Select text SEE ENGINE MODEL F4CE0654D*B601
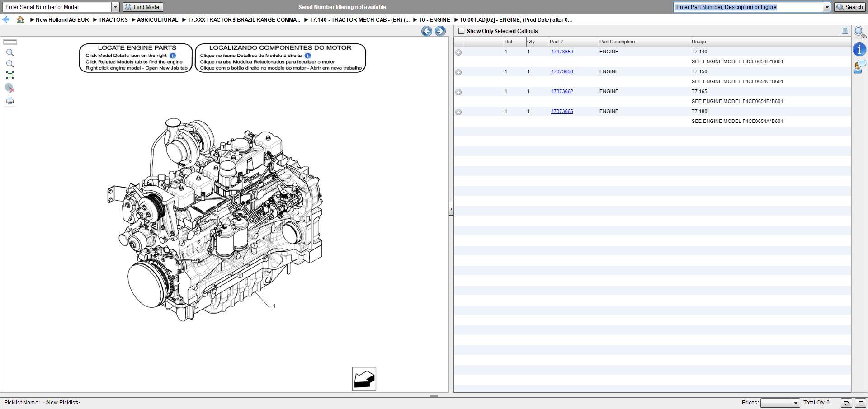 click(x=737, y=61)
